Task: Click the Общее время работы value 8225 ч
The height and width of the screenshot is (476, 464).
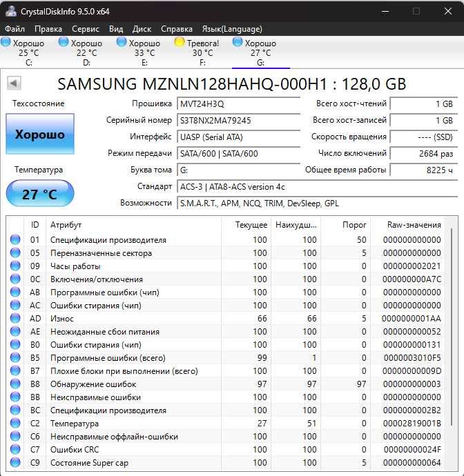Action: click(x=424, y=170)
